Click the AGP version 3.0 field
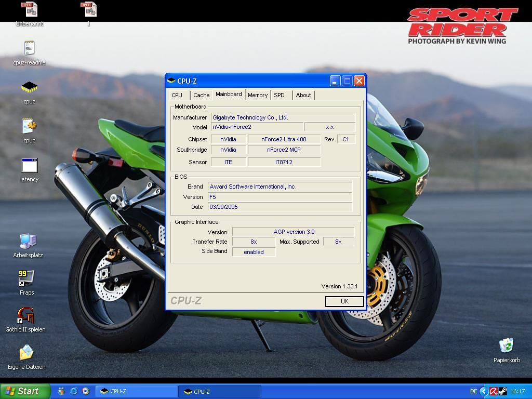 (294, 232)
